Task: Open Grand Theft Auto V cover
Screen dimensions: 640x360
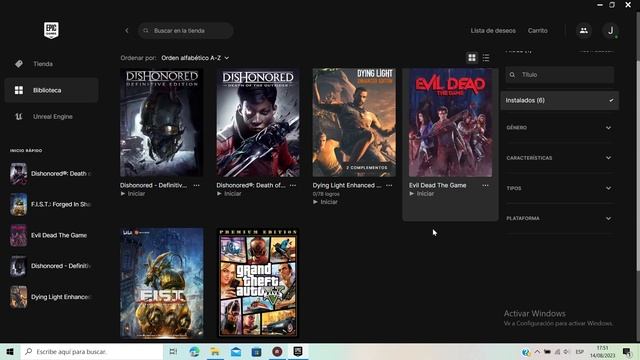Action: coord(258,283)
